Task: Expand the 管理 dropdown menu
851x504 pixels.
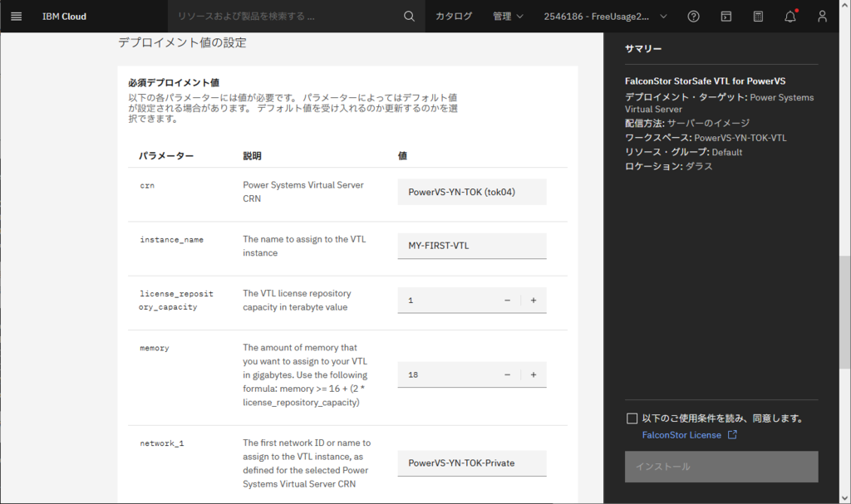Action: [x=508, y=17]
